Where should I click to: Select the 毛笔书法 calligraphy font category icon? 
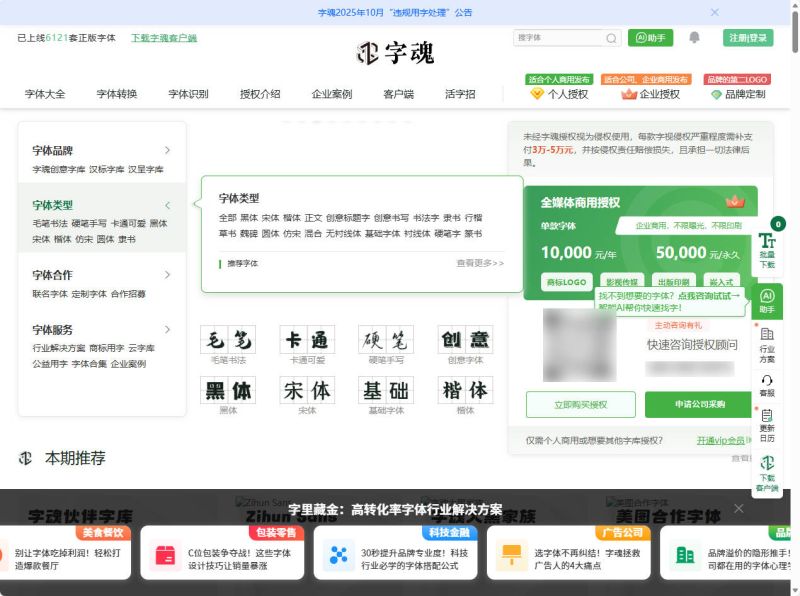[227, 340]
